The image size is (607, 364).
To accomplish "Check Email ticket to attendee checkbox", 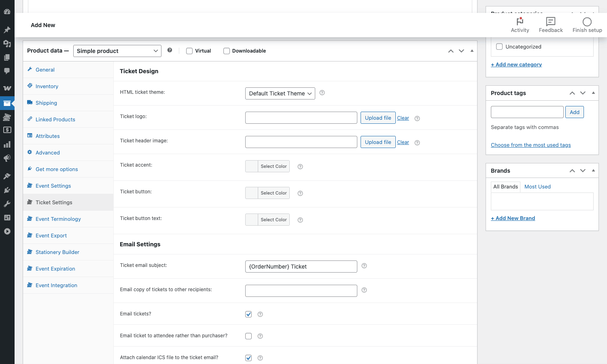I will coord(248,336).
